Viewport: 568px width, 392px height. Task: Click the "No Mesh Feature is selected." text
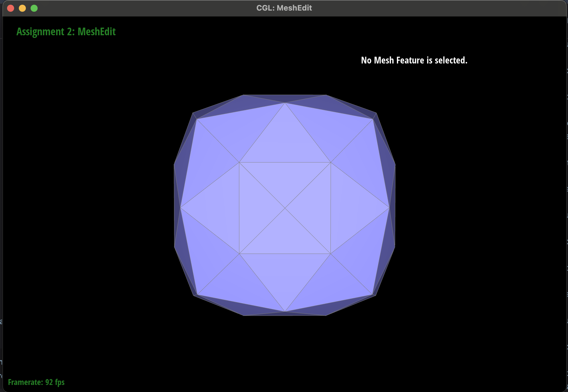(414, 60)
